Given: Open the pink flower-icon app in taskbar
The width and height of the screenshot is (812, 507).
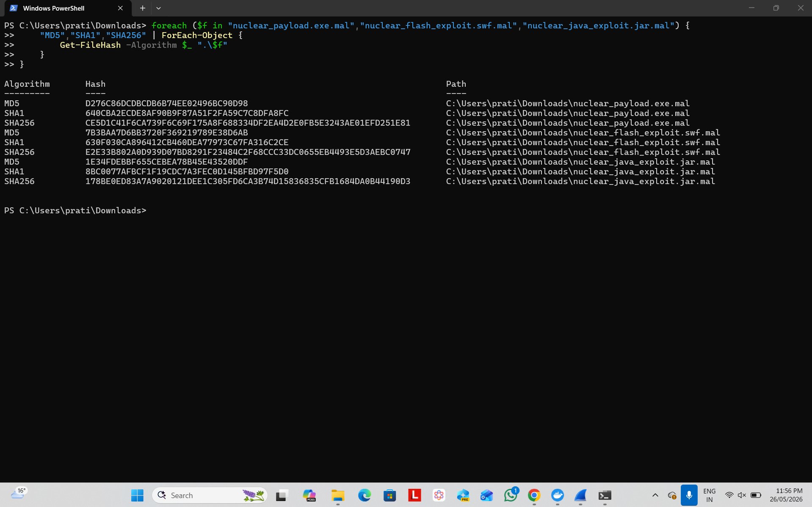Looking at the screenshot, I should pyautogui.click(x=439, y=495).
